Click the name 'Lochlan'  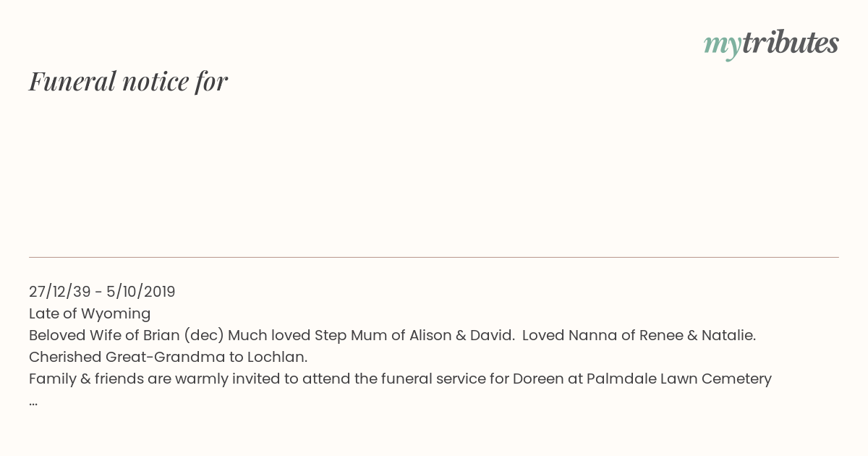(x=276, y=357)
